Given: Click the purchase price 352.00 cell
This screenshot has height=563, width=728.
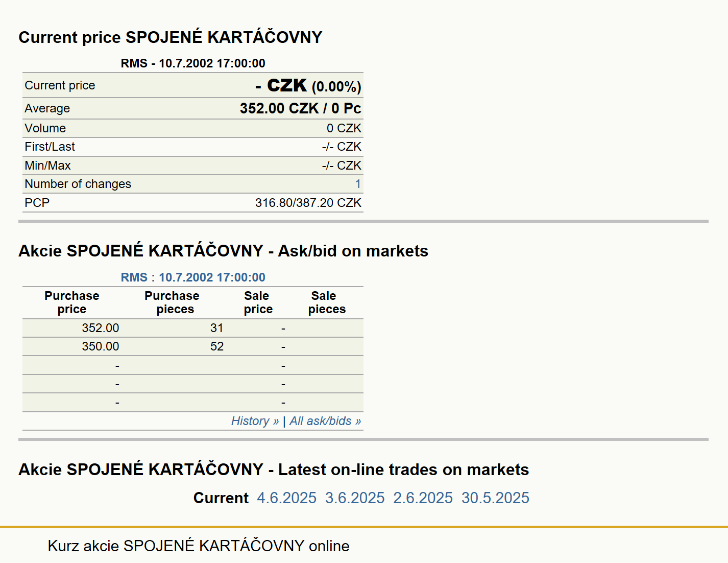Looking at the screenshot, I should (x=100, y=328).
